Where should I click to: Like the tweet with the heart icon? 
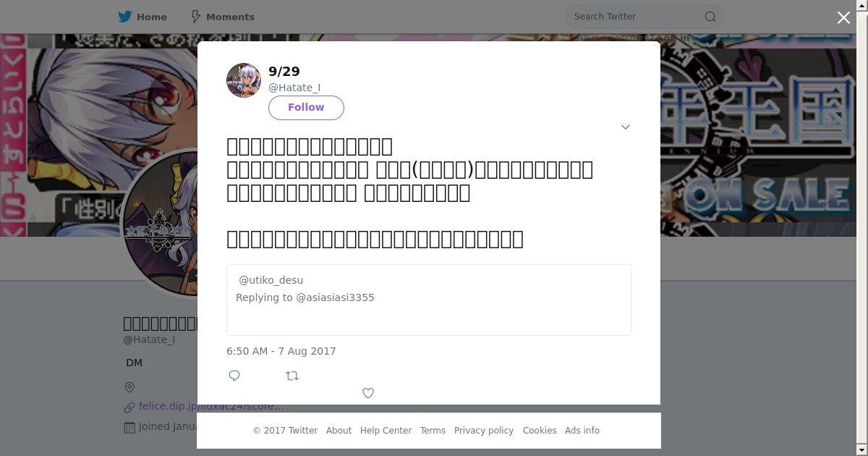click(x=368, y=393)
